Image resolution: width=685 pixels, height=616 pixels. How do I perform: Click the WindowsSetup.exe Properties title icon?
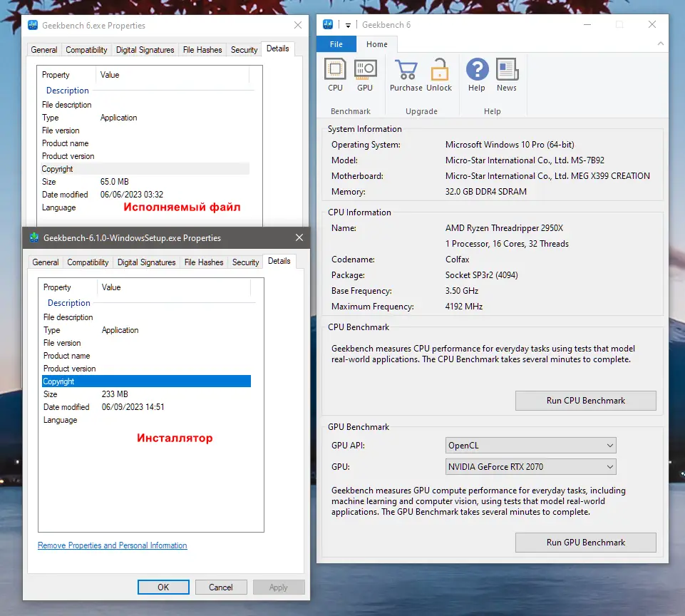(34, 237)
